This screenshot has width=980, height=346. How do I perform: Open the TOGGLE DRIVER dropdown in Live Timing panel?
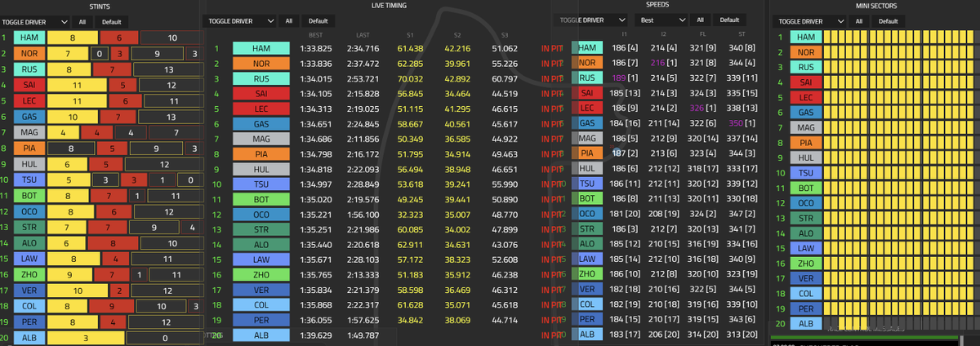(240, 20)
